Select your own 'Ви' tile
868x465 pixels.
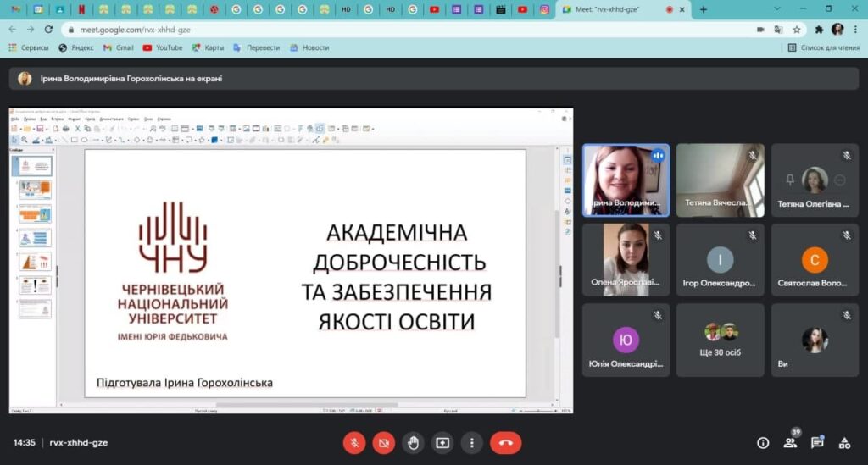click(815, 340)
